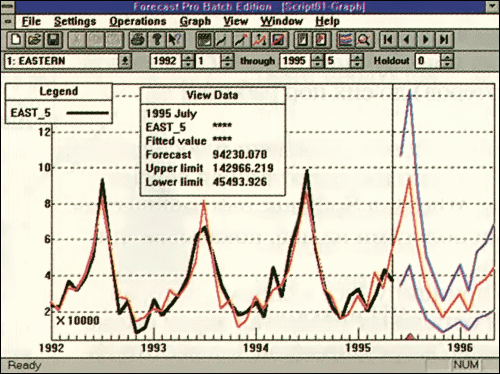Click the View Data box title
This screenshot has width=500, height=374.
[212, 95]
